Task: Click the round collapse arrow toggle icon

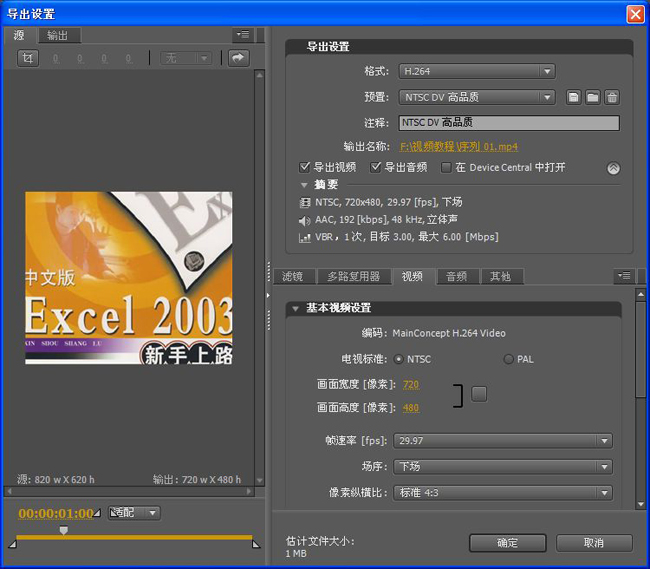Action: 614,168
